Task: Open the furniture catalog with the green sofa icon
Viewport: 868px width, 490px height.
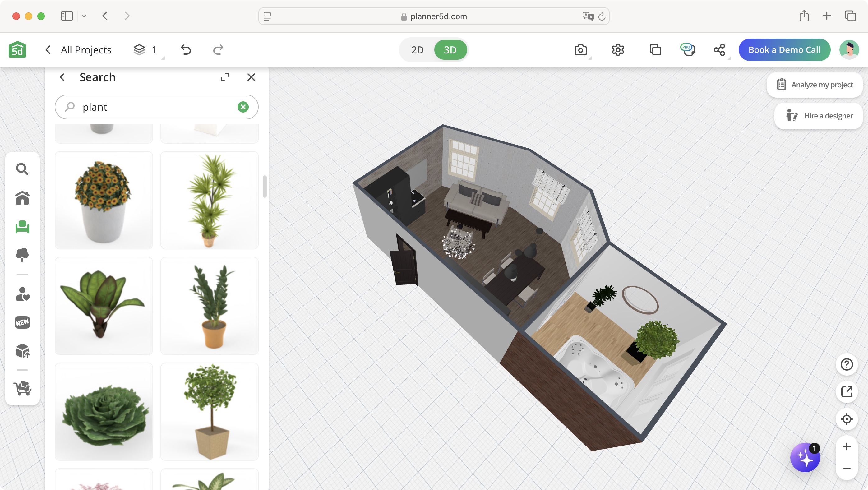Action: pyautogui.click(x=22, y=227)
